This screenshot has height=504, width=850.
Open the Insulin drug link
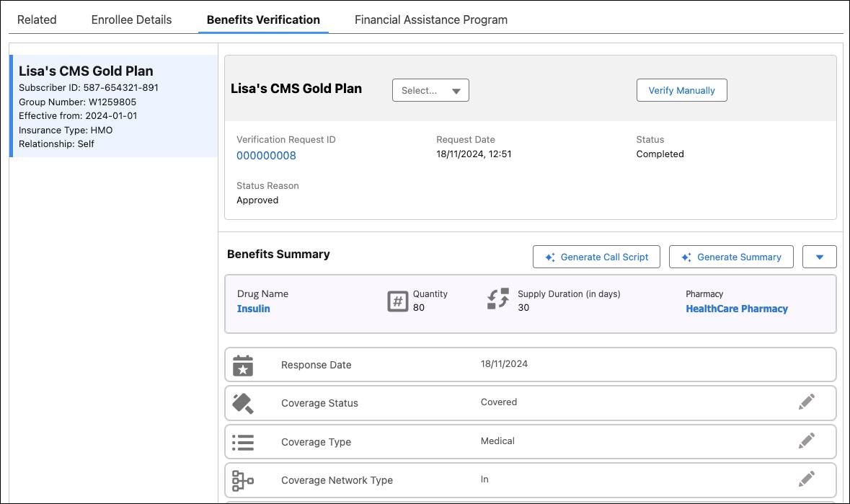pos(254,309)
